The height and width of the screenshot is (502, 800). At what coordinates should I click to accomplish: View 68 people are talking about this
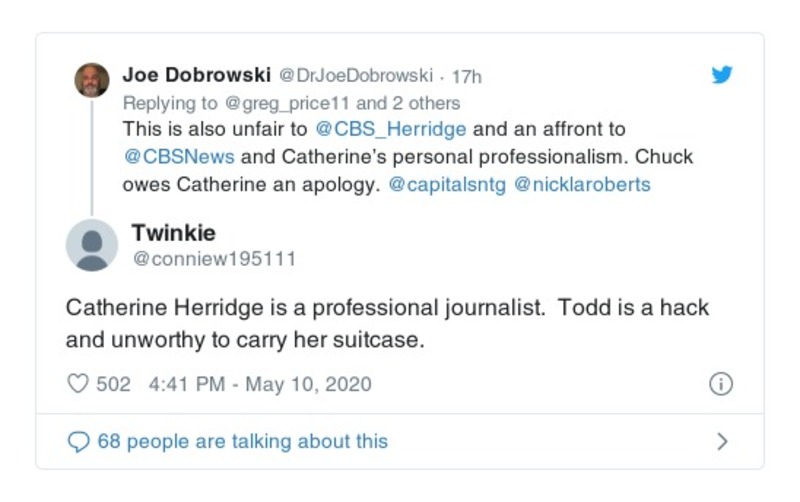[x=242, y=441]
